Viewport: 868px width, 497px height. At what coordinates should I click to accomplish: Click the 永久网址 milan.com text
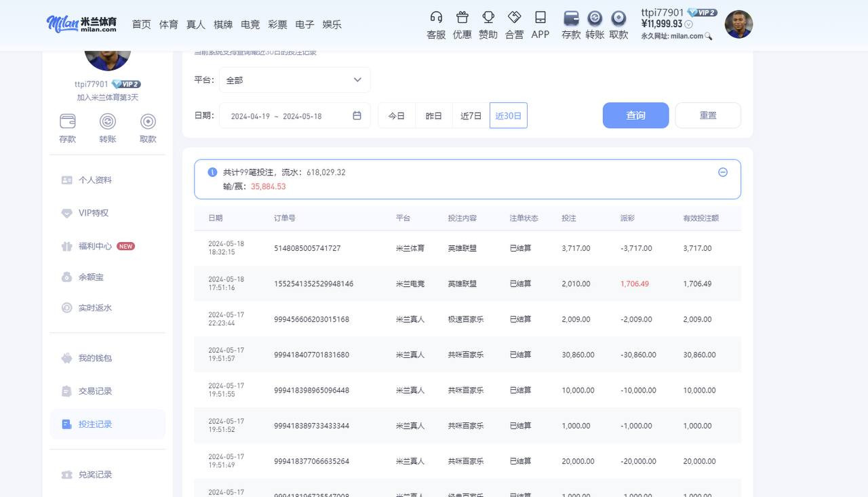click(x=672, y=37)
